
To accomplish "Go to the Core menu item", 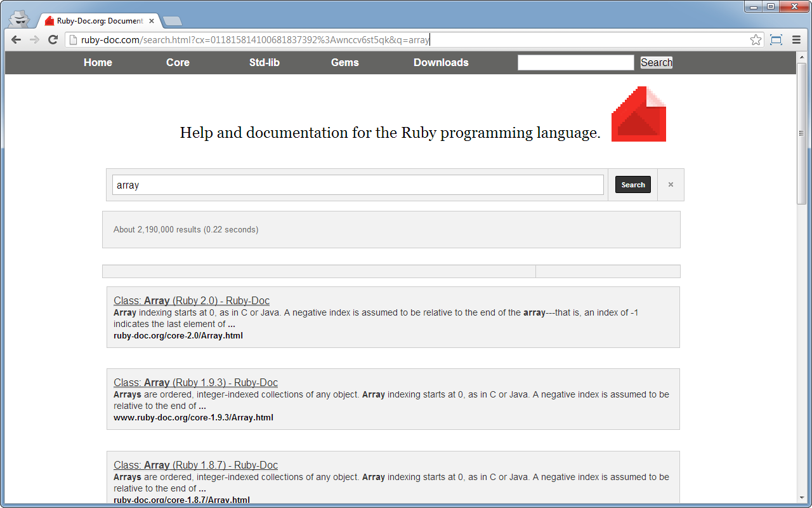I will pos(177,62).
